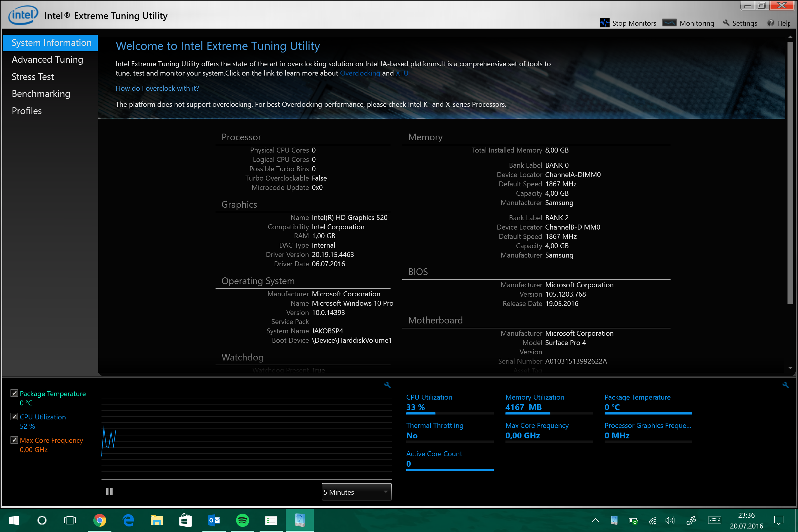The width and height of the screenshot is (798, 532).
Task: Switch to the Advanced Tuning tab
Action: 48,60
